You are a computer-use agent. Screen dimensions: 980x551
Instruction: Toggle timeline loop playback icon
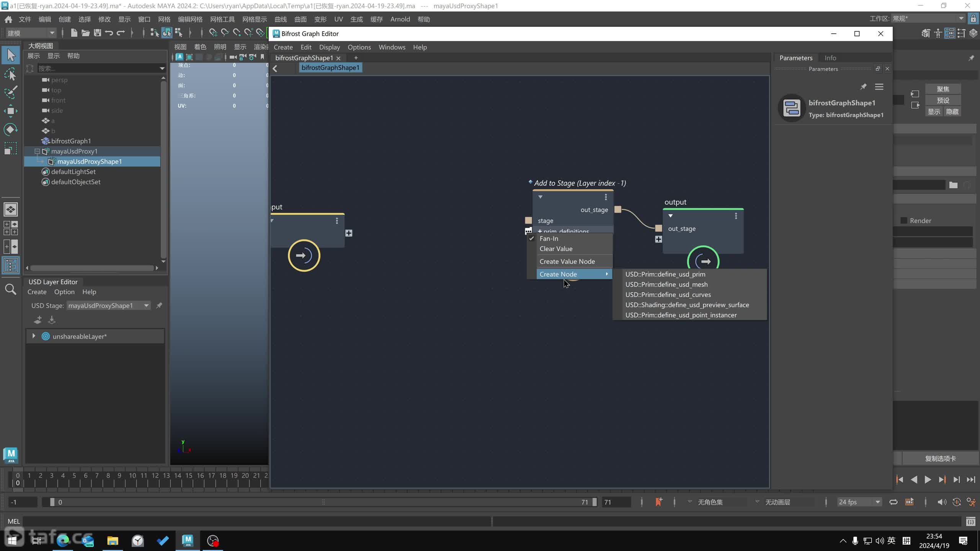[x=893, y=502]
